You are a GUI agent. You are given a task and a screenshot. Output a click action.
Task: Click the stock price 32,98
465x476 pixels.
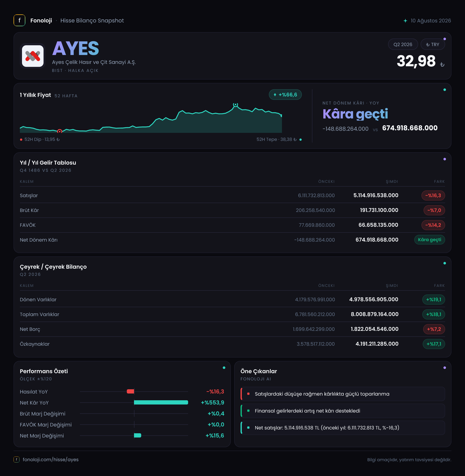tap(416, 61)
